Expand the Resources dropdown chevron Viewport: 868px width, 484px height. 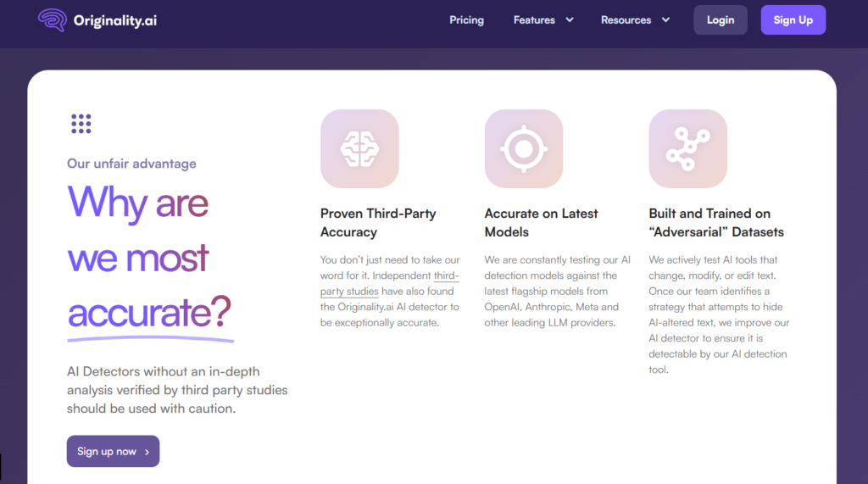pos(666,20)
